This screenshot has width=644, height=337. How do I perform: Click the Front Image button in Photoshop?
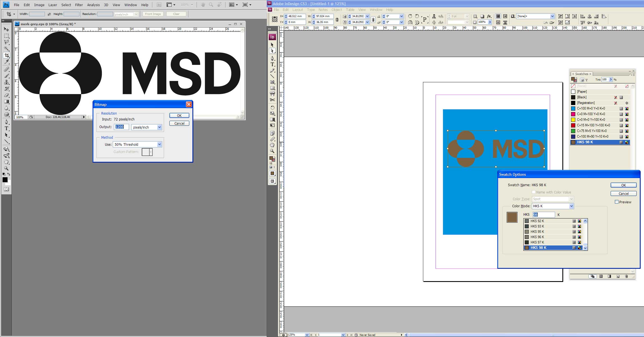(153, 14)
